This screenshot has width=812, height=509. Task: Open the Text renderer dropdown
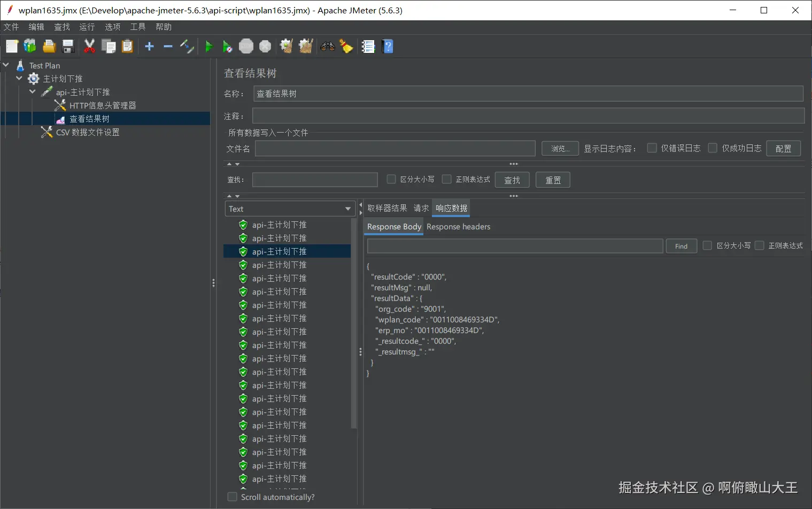[289, 209]
